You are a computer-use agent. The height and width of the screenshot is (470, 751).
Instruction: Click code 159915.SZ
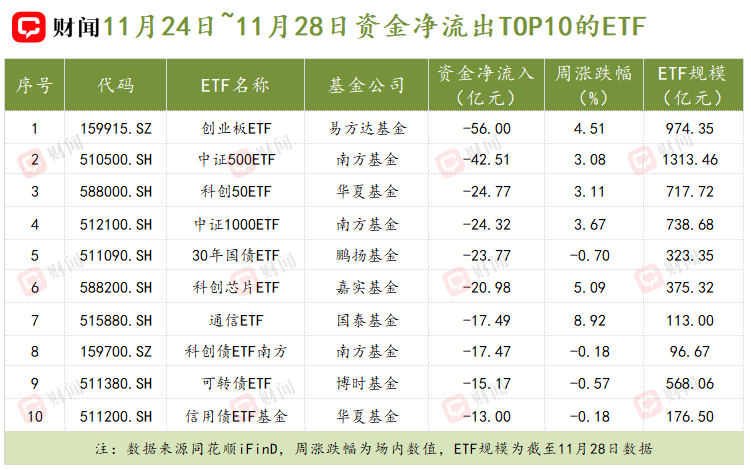(116, 128)
